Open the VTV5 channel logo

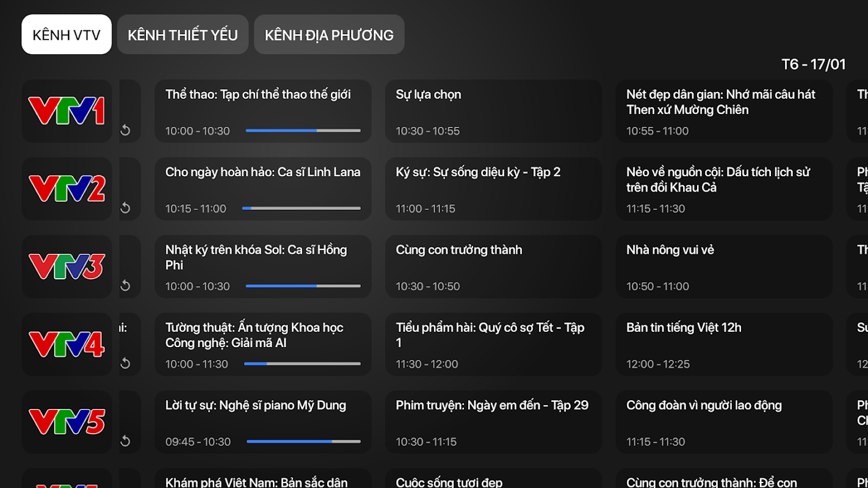click(x=67, y=422)
